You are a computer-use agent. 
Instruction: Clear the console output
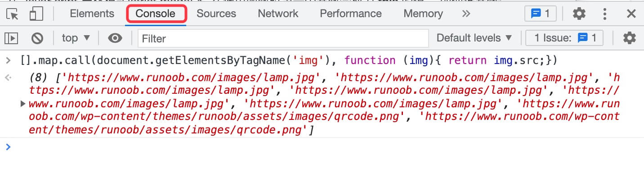click(37, 38)
